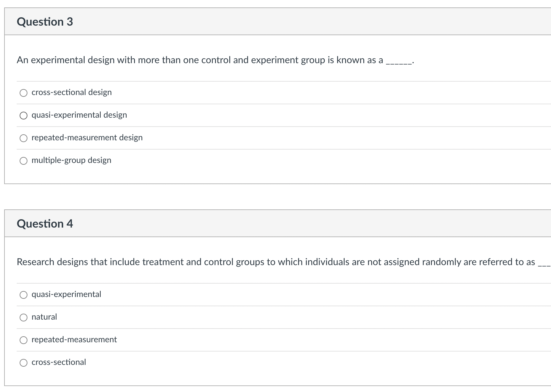This screenshot has width=551, height=392.
Task: Click the multiple-group design answer text
Action: click(71, 160)
